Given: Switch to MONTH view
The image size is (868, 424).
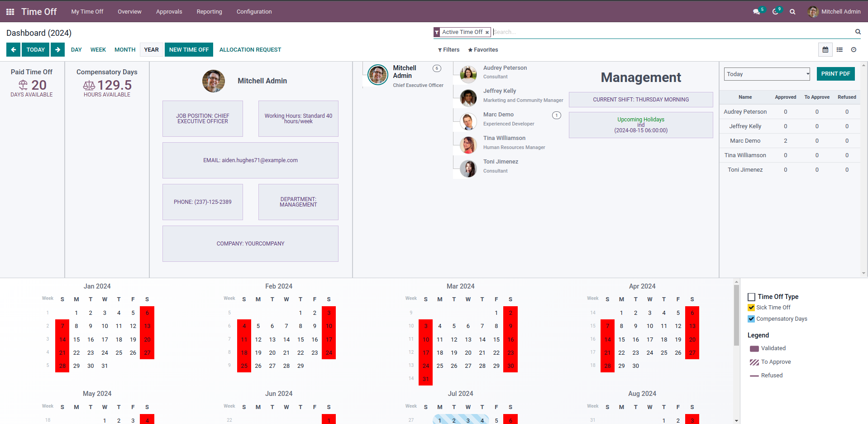Looking at the screenshot, I should pos(125,50).
